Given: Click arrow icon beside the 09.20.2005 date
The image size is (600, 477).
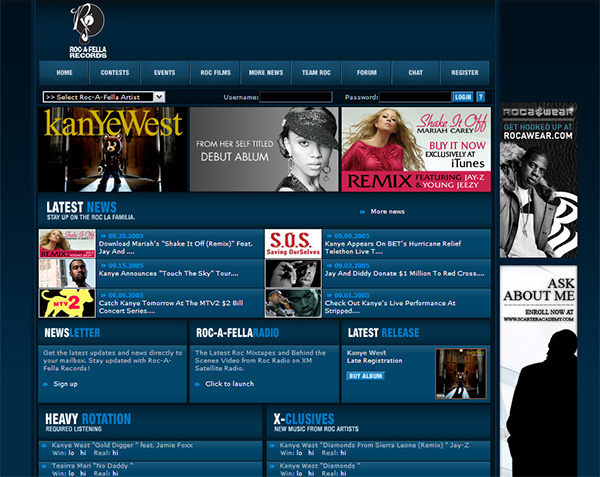Looking at the screenshot, I should (x=103, y=236).
